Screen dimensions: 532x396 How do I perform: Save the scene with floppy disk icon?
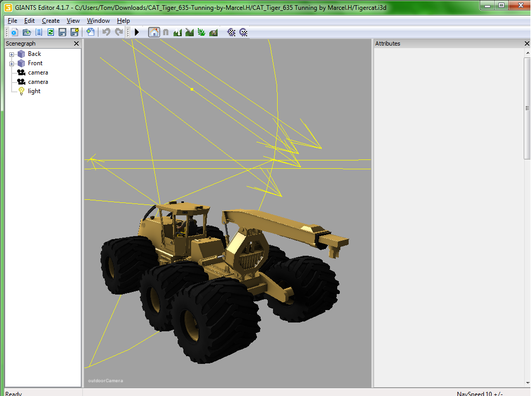[x=63, y=33]
